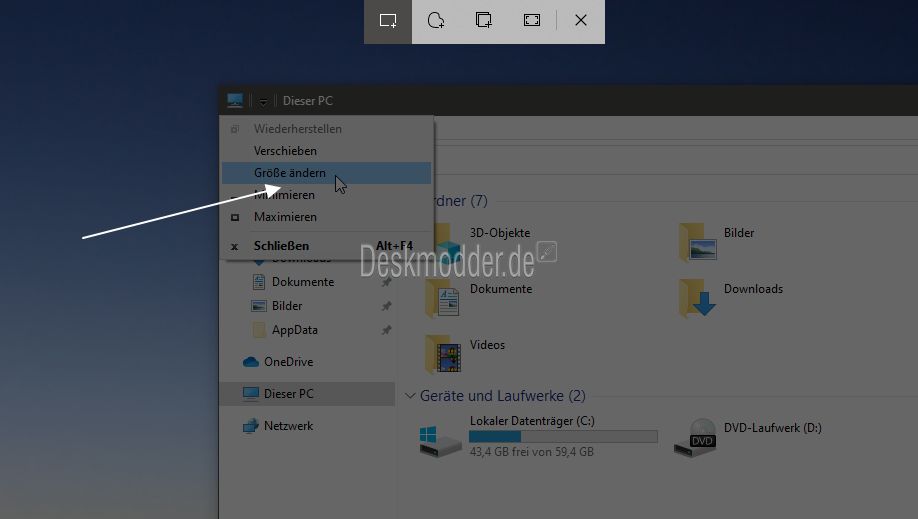This screenshot has height=519, width=918.
Task: Choose Maximieren from the system menu
Action: [x=327, y=217]
